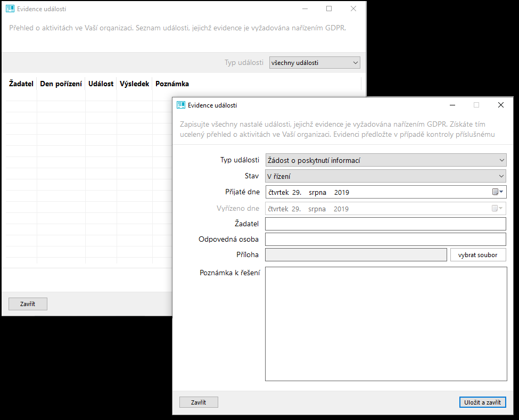Click the 'vybrat soubor' button
This screenshot has width=519, height=420.
pos(478,255)
